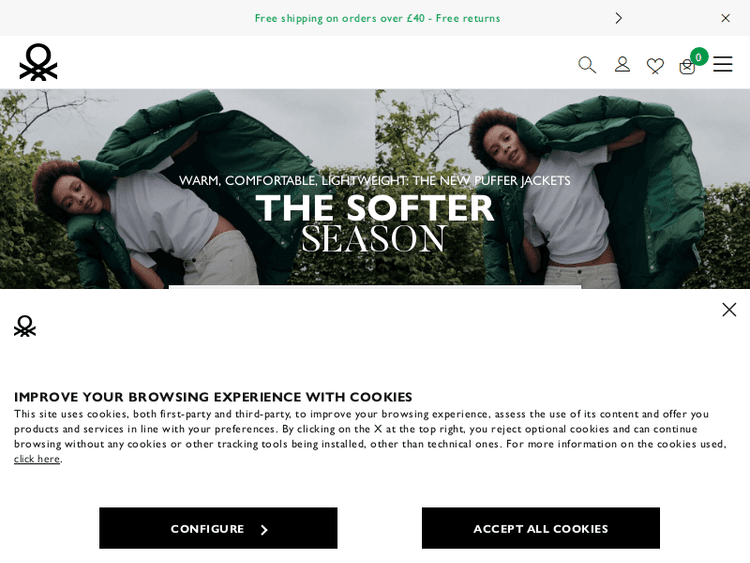
Task: Open the hamburger menu
Action: point(722,64)
